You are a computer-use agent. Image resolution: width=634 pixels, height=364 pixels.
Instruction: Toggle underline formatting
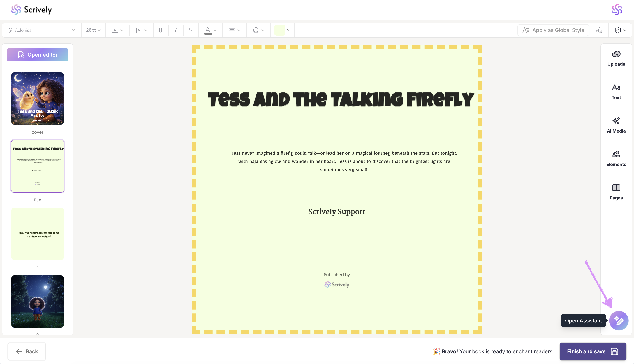click(191, 30)
